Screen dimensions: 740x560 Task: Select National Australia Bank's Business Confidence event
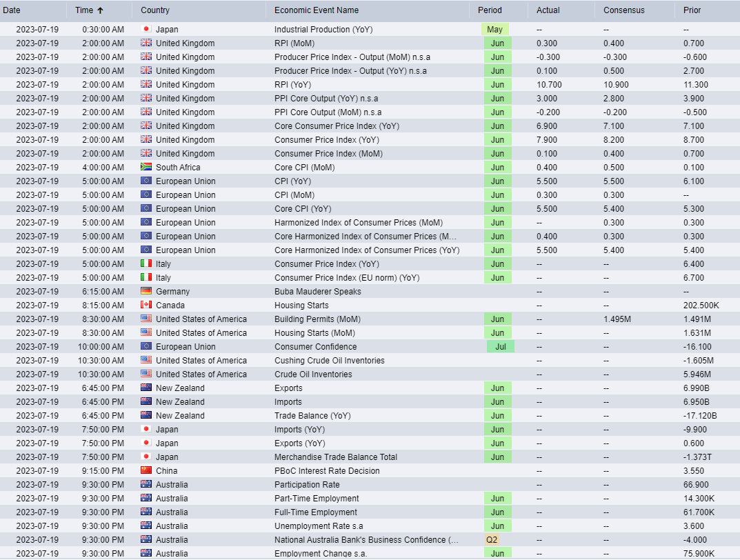[367, 540]
